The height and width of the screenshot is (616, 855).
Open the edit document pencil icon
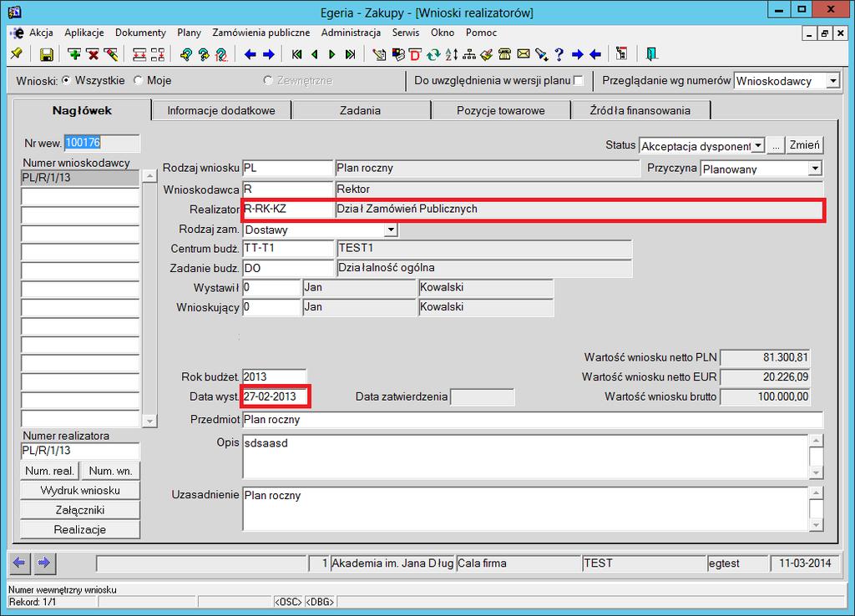(x=379, y=54)
